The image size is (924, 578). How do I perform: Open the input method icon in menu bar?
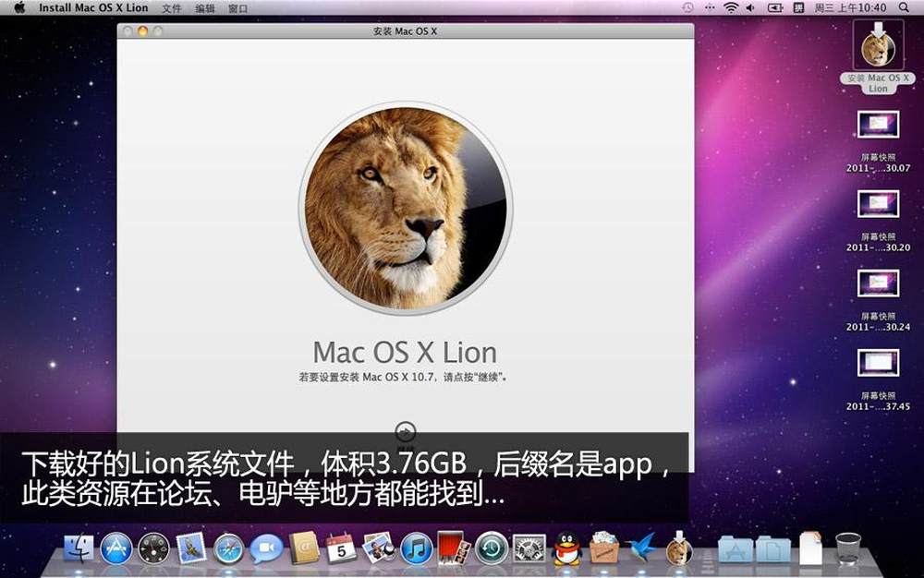click(x=798, y=7)
